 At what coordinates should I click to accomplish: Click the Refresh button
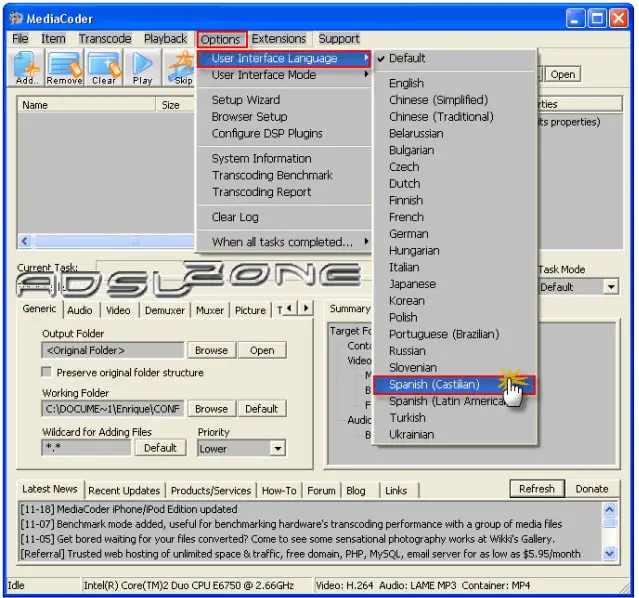click(537, 488)
